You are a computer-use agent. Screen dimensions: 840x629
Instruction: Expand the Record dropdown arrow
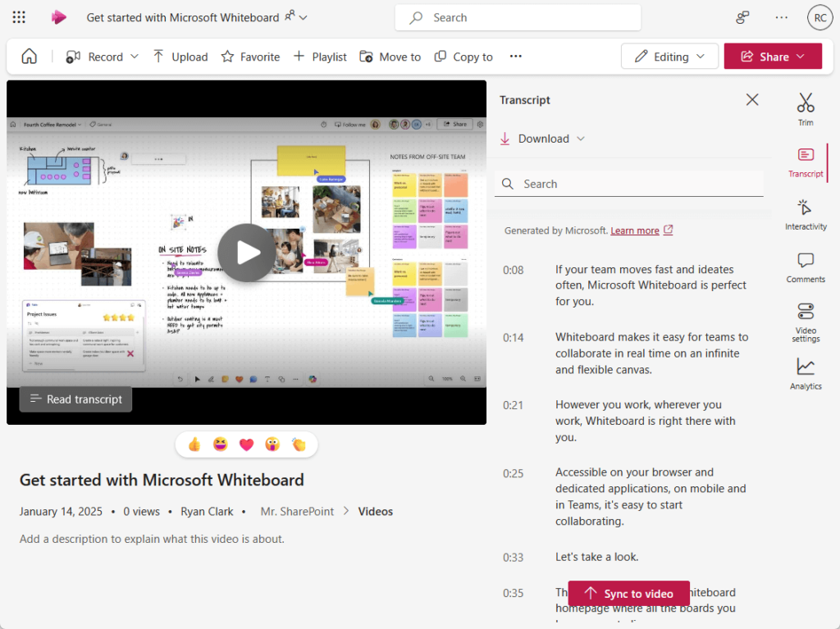click(x=135, y=57)
